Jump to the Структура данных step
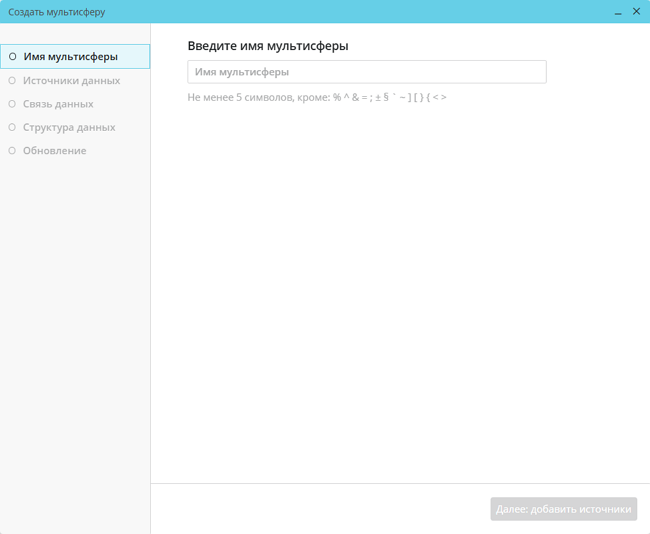 click(69, 127)
